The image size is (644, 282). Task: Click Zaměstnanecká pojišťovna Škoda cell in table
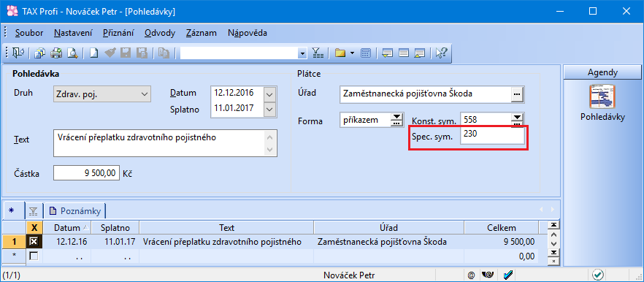[x=389, y=242]
